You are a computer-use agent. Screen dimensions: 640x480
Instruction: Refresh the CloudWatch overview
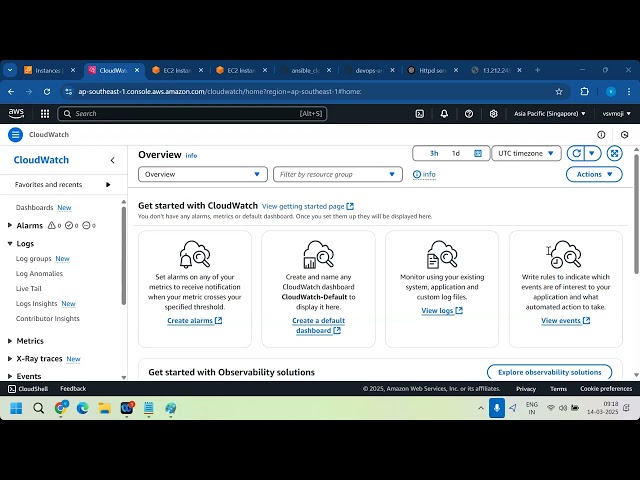click(x=575, y=153)
